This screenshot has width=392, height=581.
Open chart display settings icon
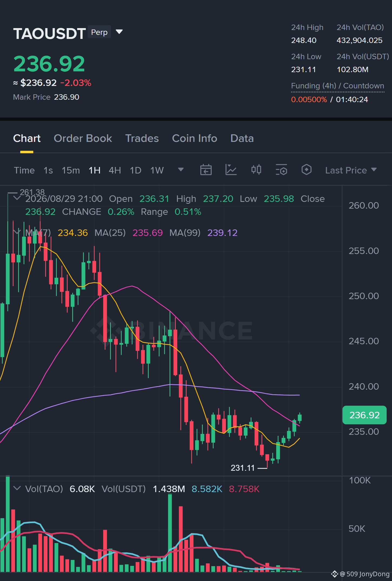[x=281, y=170]
